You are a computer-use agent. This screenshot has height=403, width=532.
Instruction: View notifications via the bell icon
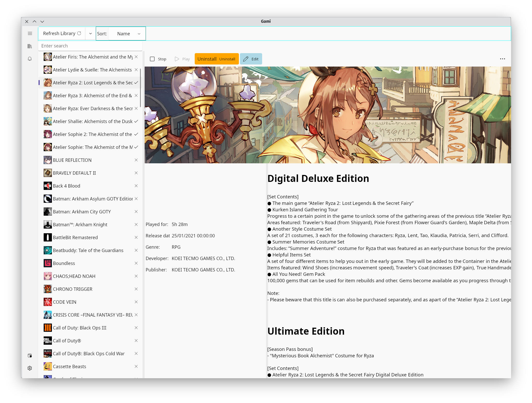30,59
